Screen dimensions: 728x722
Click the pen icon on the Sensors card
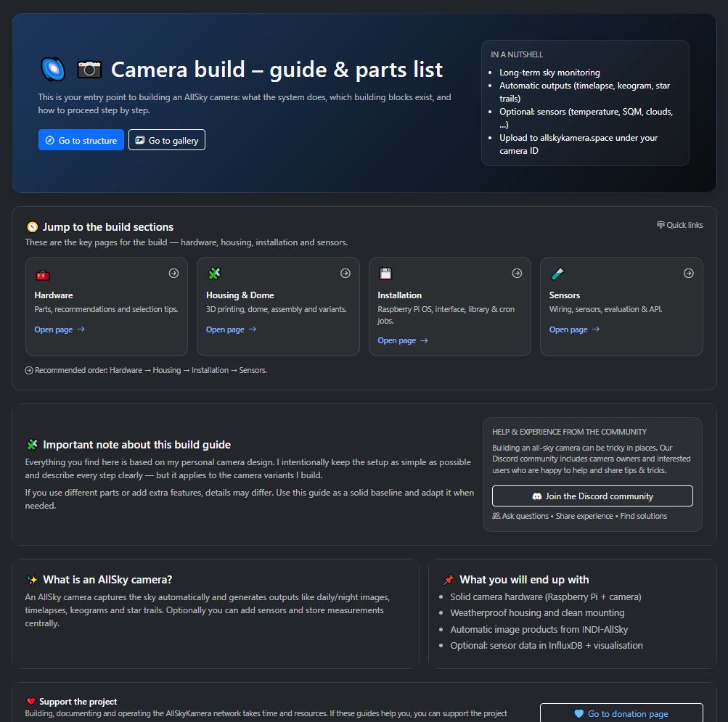tap(557, 274)
